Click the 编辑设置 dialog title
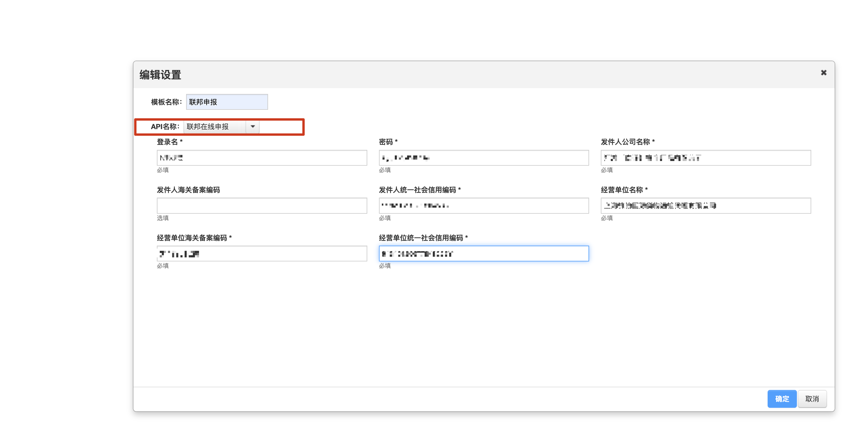The width and height of the screenshot is (868, 428). [160, 74]
